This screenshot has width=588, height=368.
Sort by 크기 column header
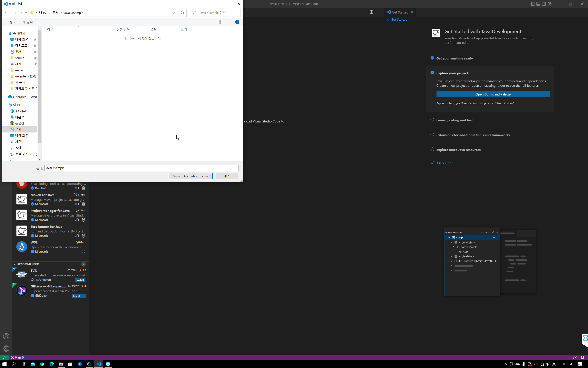(x=189, y=29)
